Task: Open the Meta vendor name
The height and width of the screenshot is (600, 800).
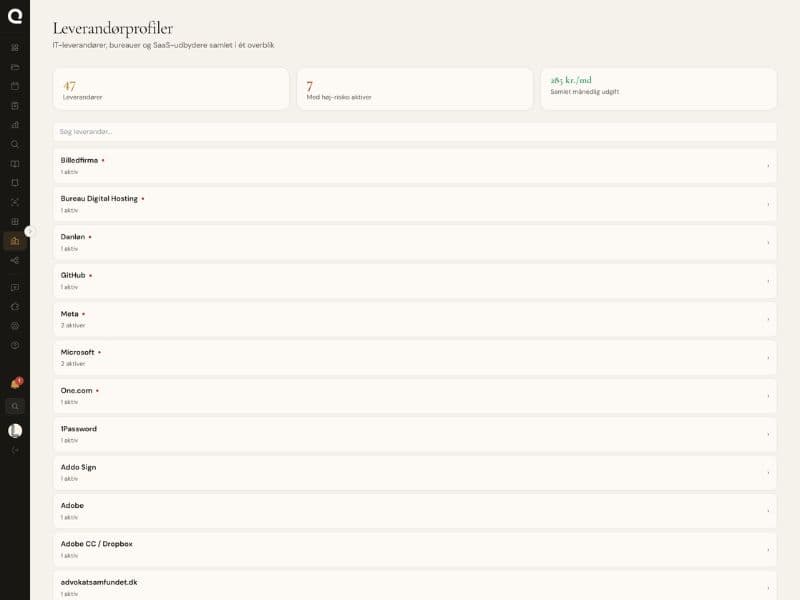Action: 69,314
